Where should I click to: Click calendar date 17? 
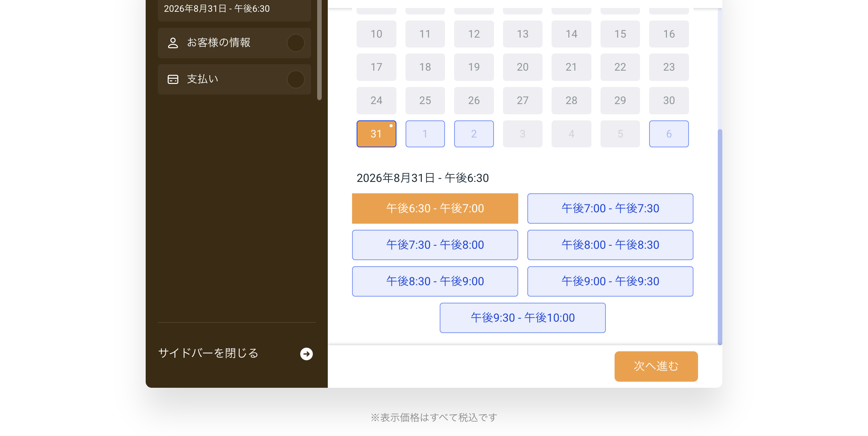tap(376, 67)
